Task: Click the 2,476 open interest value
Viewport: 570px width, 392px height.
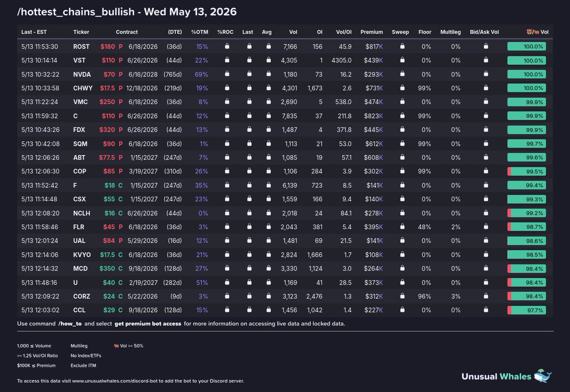Action: point(315,296)
